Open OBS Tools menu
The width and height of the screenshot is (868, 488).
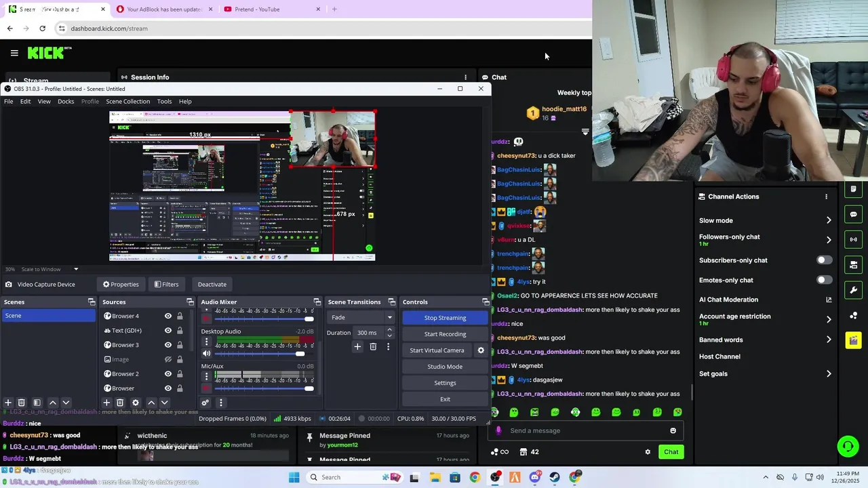pyautogui.click(x=164, y=101)
